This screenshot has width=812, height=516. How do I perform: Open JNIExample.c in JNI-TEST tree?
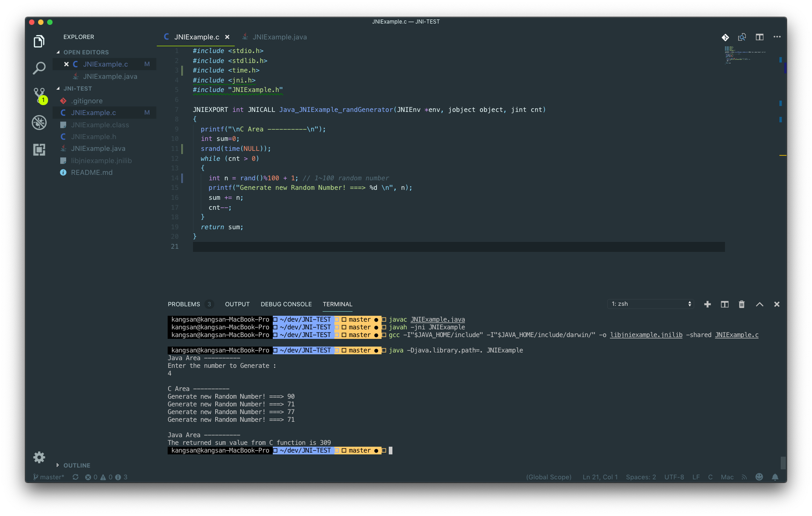(105, 113)
